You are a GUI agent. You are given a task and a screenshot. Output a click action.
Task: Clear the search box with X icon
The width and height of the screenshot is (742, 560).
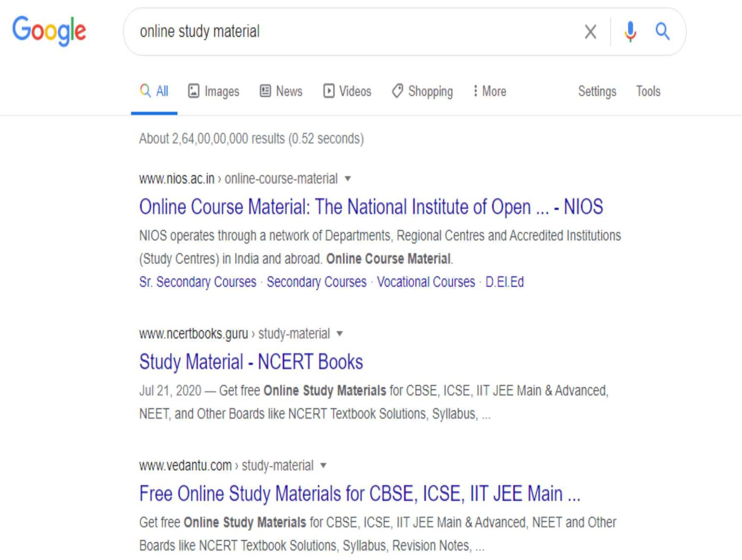click(590, 32)
